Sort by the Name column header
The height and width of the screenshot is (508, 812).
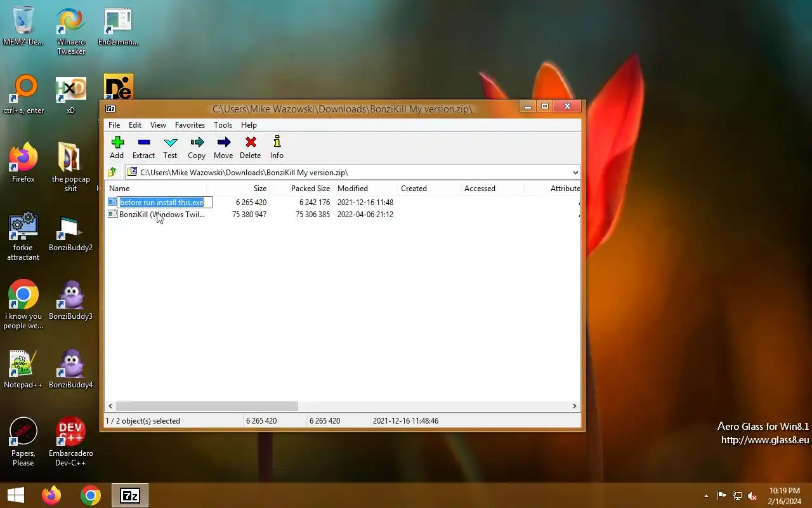tap(155, 189)
